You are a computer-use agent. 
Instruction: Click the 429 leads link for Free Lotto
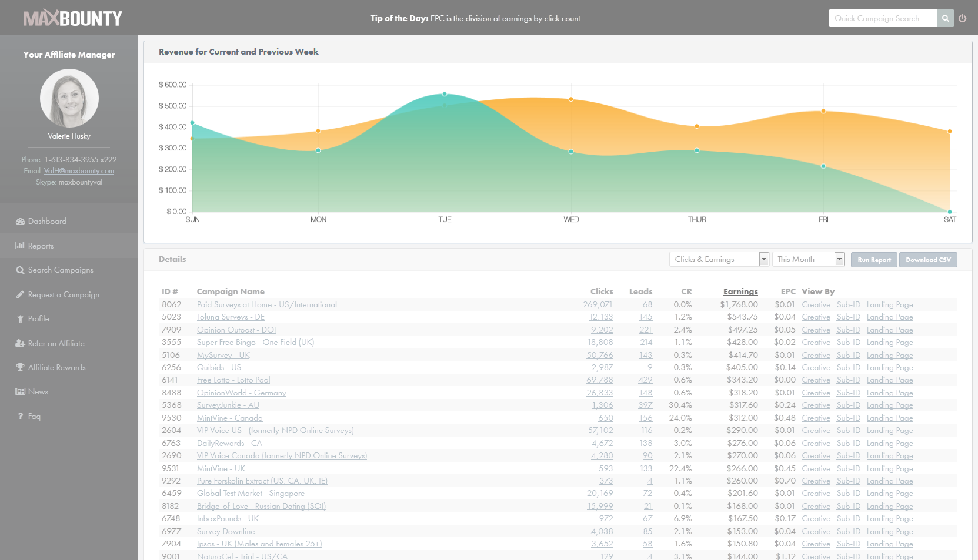645,380
